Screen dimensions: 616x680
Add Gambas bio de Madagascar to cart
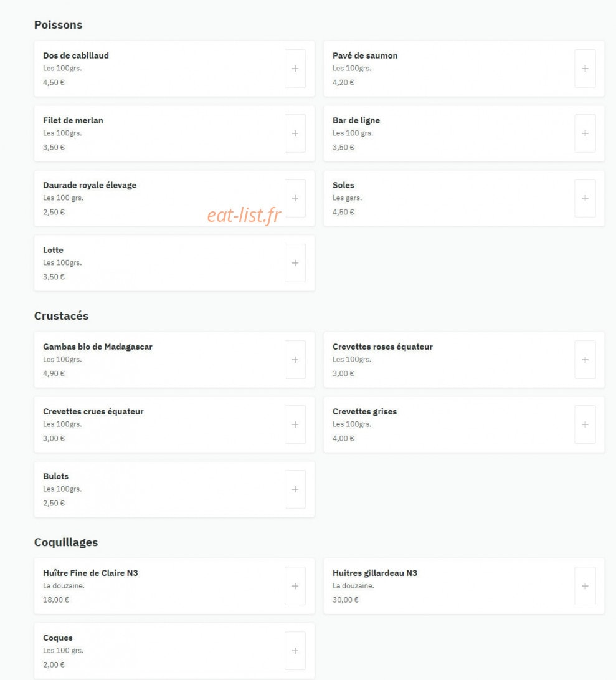[x=295, y=360]
